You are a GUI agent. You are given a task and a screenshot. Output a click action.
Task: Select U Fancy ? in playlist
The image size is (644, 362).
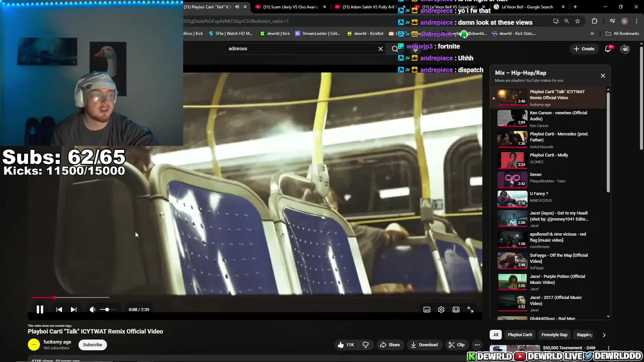point(548,198)
